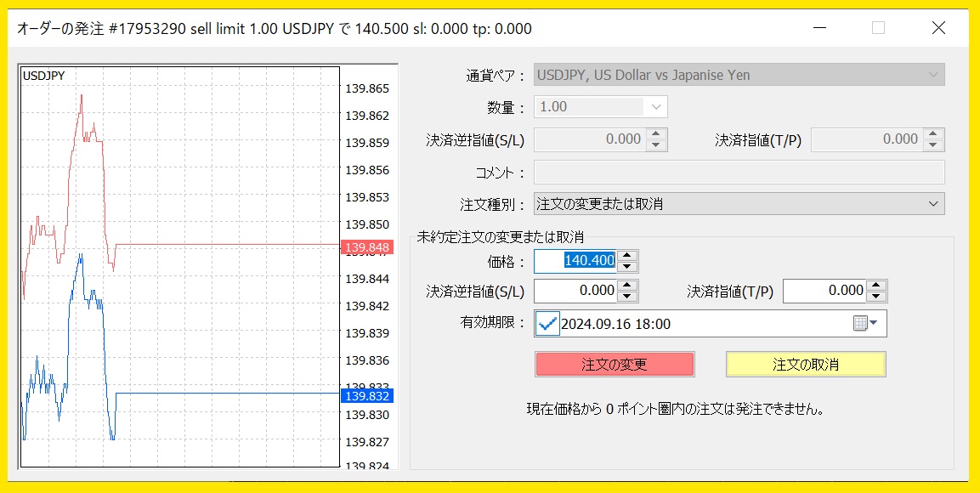This screenshot has height=493, width=980.
Task: Click the 価格 field showing 140.400
Action: click(576, 261)
